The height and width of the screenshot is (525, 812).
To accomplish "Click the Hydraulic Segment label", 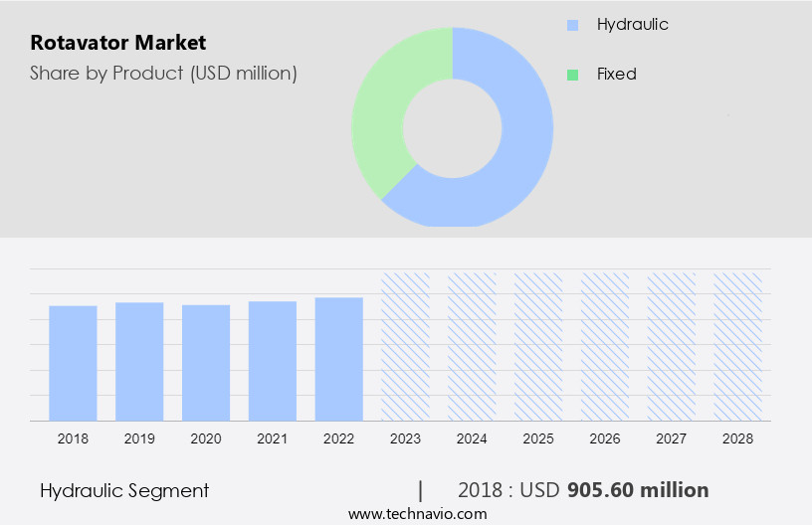I will (x=124, y=490).
